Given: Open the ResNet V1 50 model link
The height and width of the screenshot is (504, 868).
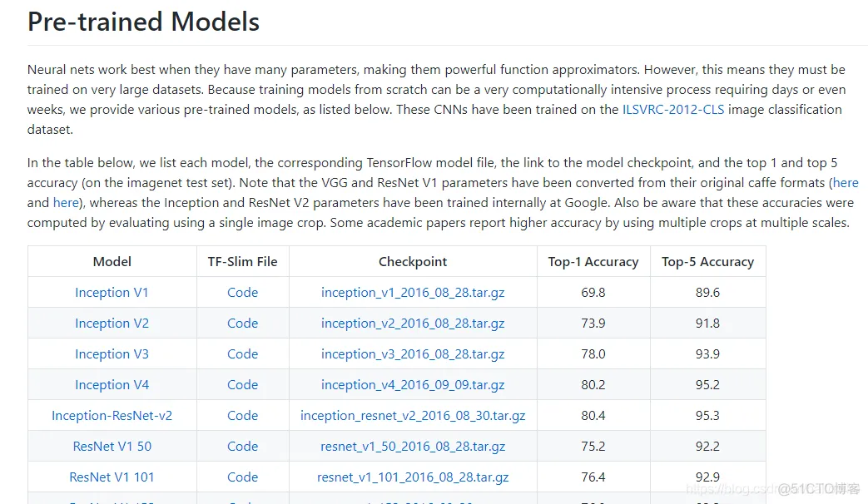Looking at the screenshot, I should [112, 447].
